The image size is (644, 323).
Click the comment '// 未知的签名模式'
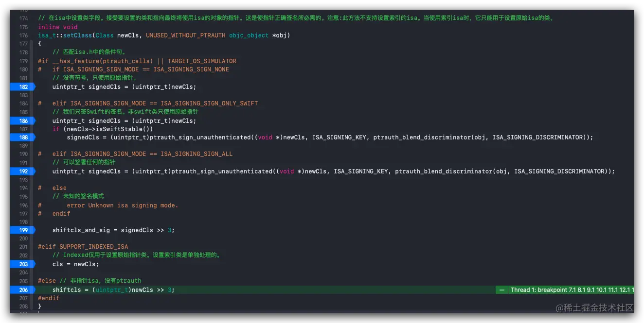(78, 196)
